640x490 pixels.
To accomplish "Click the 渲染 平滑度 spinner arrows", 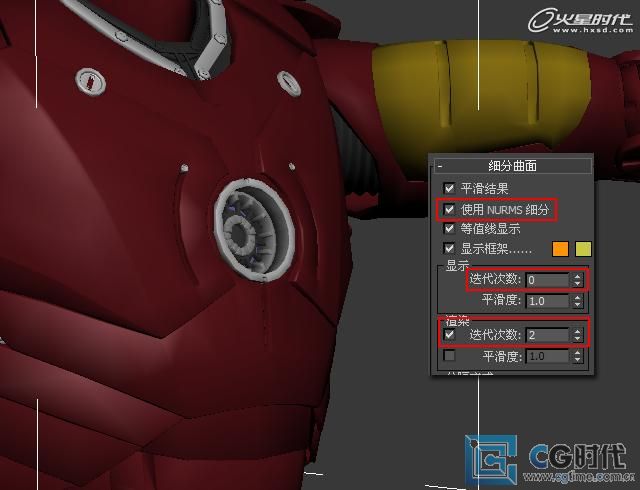I will click(x=577, y=356).
